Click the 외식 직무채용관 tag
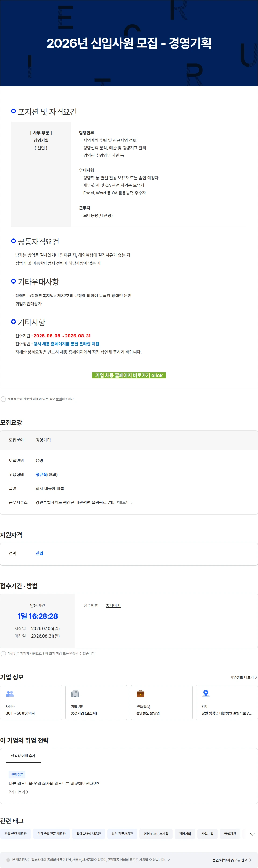The height and width of the screenshot is (868, 258). point(122,834)
